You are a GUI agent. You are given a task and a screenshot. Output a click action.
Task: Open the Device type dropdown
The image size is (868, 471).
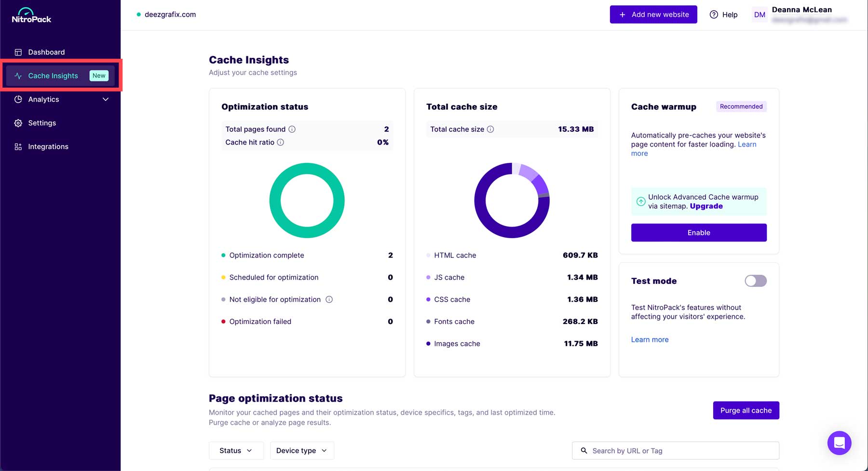pos(302,450)
